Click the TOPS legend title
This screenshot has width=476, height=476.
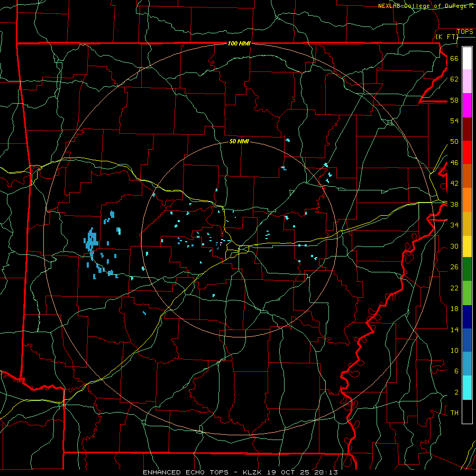pyautogui.click(x=465, y=31)
